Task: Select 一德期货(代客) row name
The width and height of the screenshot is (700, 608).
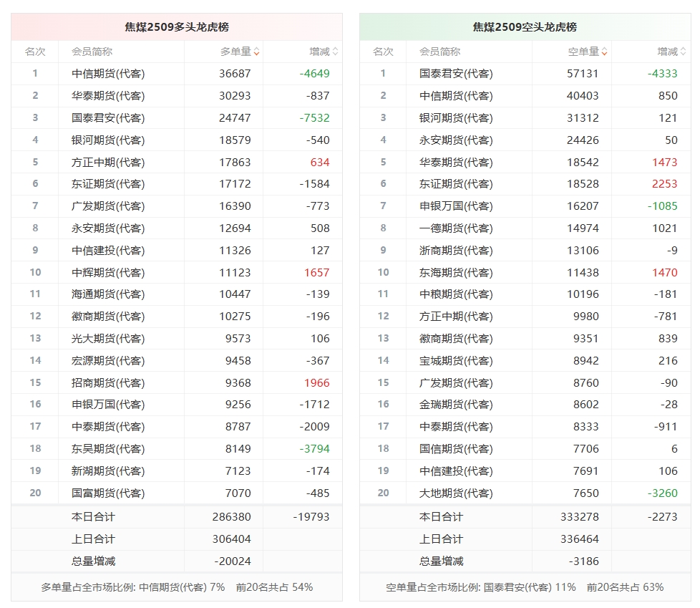Action: (x=456, y=228)
